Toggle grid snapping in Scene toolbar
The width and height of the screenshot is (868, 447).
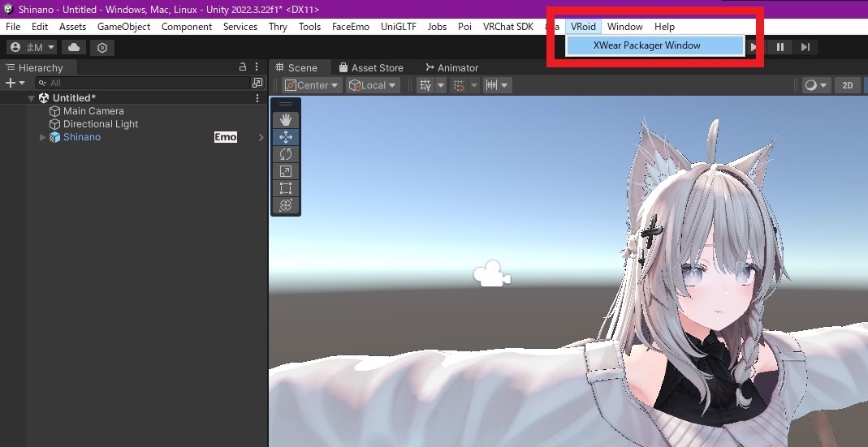pyautogui.click(x=459, y=85)
